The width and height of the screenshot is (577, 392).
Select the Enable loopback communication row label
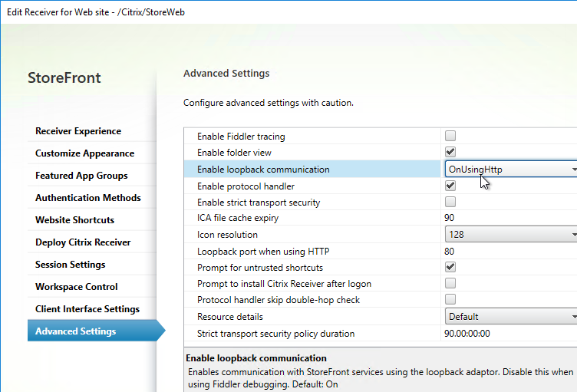pos(263,170)
